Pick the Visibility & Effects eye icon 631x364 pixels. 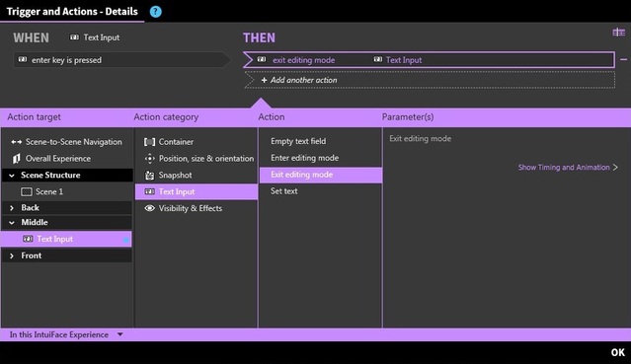click(149, 208)
